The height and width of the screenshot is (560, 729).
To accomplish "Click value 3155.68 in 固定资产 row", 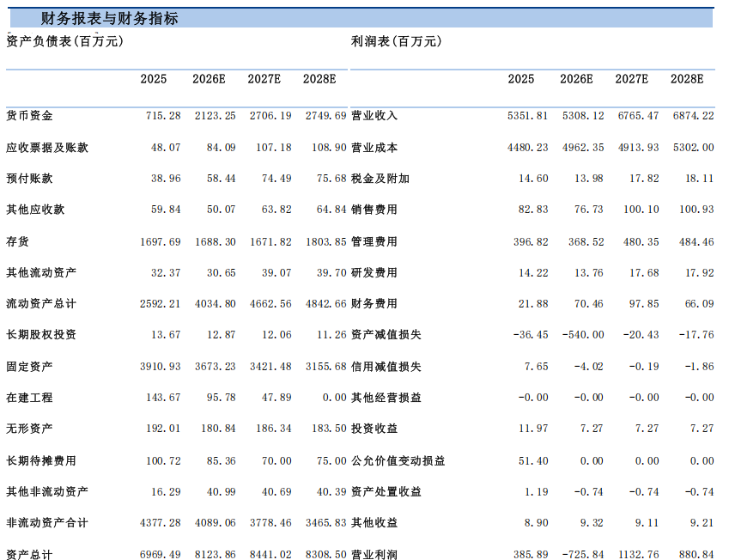I will tap(326, 367).
